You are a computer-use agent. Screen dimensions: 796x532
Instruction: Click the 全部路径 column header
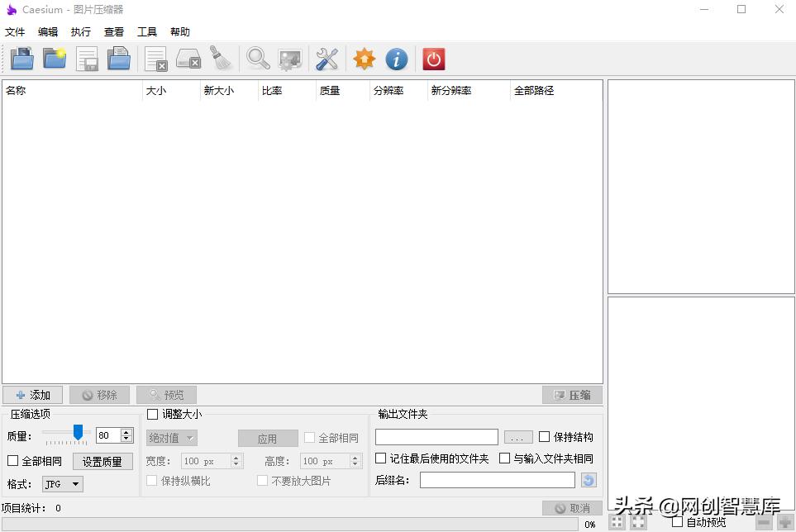[556, 91]
